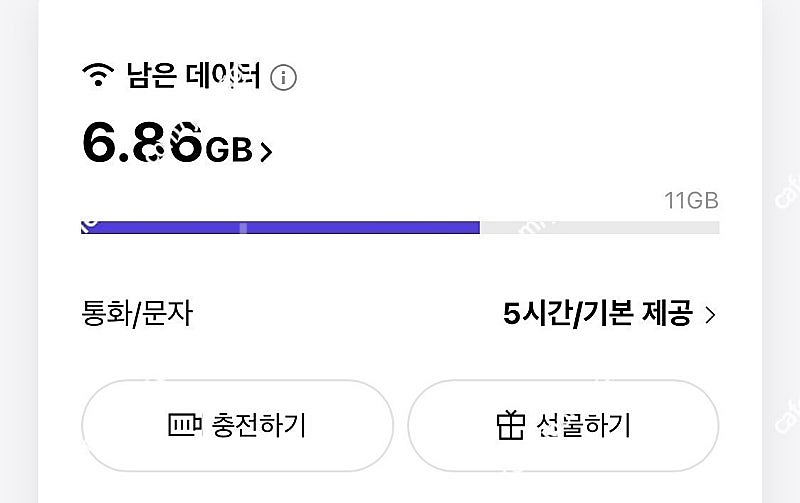Click the gift box icon in 선물하기

510,426
